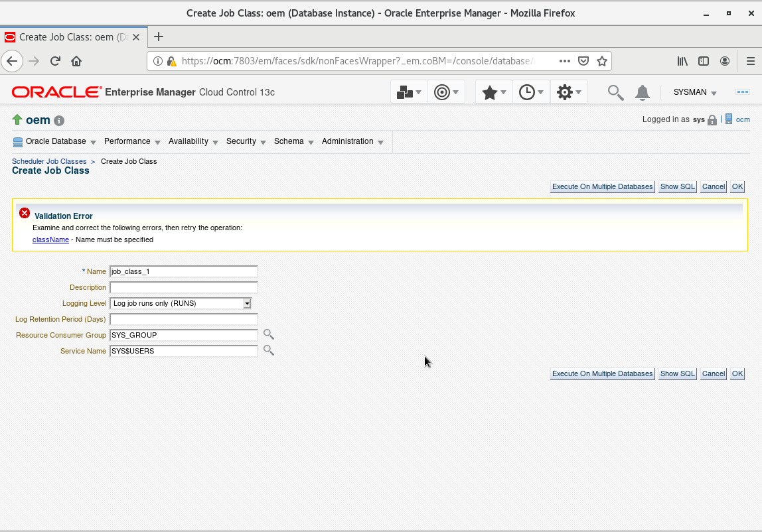Click the ocm host server icon
This screenshot has width=762, height=532.
coord(728,119)
